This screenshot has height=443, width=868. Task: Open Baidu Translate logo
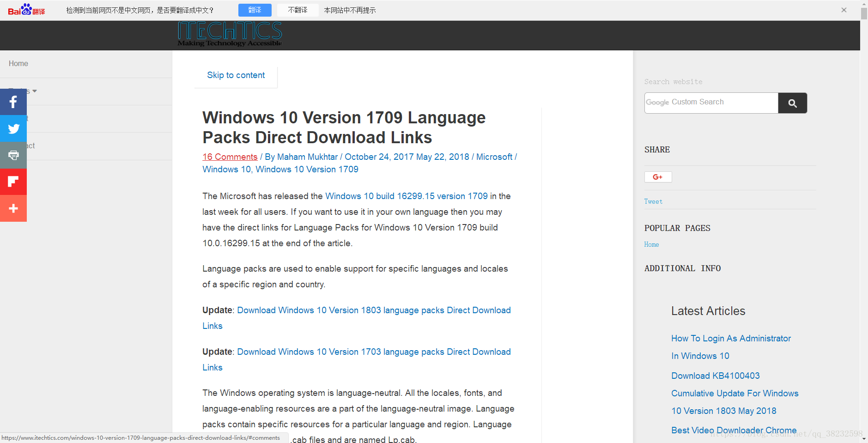coord(26,10)
